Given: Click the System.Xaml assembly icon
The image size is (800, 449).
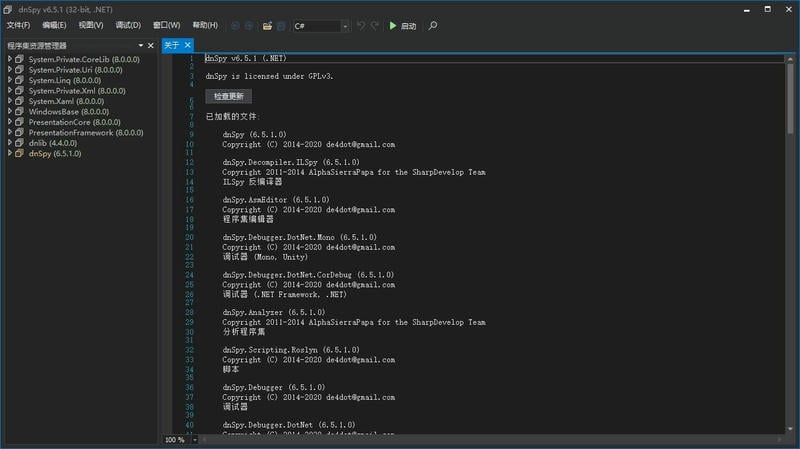Looking at the screenshot, I should pos(19,101).
